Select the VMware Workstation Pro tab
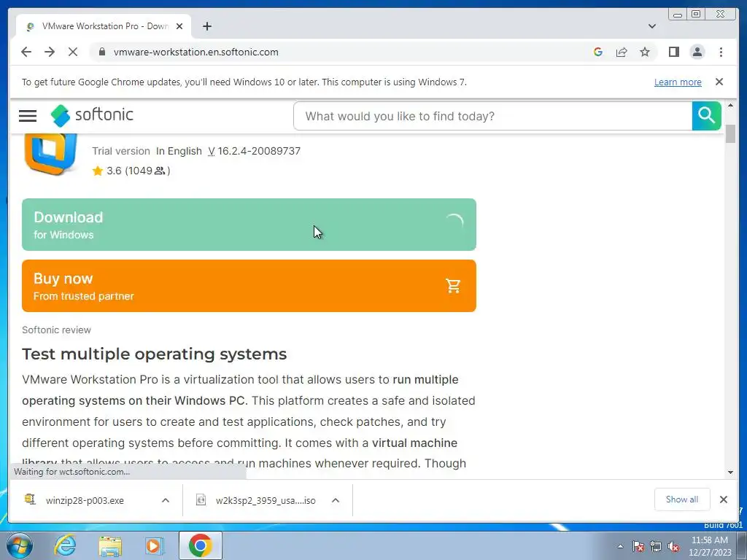The width and height of the screenshot is (747, 560). pyautogui.click(x=104, y=26)
